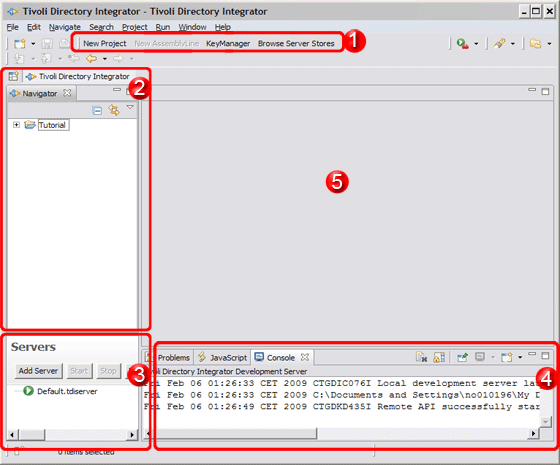
Task: Open the External Tools dropdown arrow
Action: [x=513, y=44]
